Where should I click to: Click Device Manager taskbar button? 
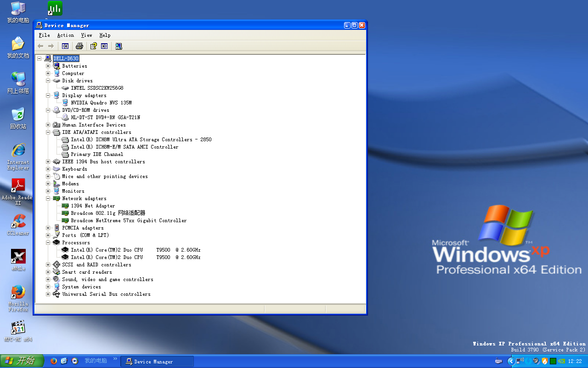click(x=157, y=362)
